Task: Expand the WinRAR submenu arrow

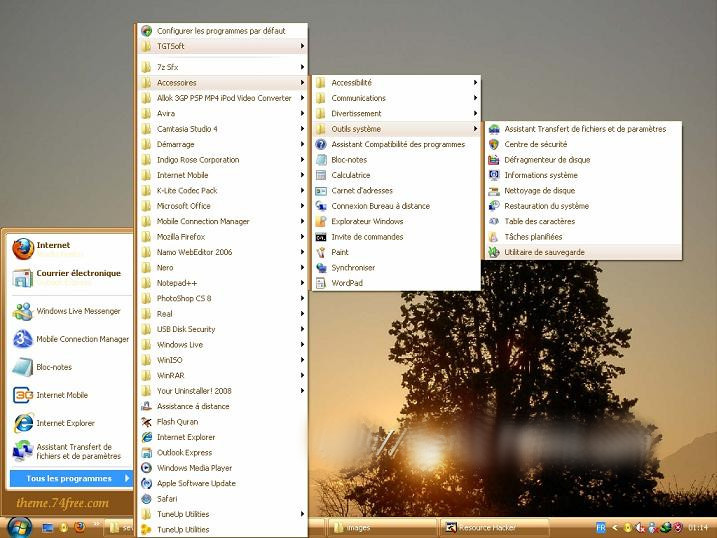Action: point(302,376)
